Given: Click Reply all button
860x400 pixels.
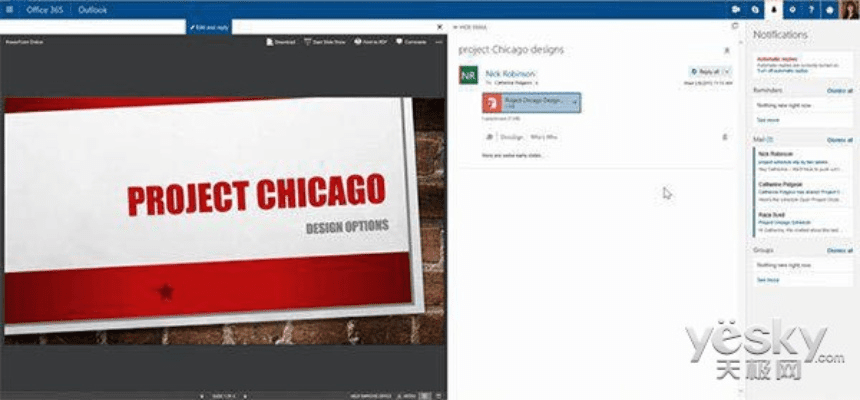Looking at the screenshot, I should tap(705, 72).
